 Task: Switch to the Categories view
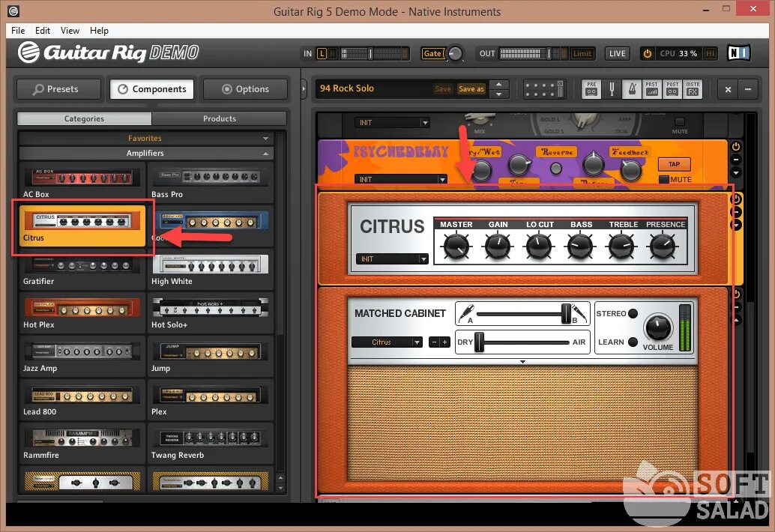pyautogui.click(x=84, y=118)
